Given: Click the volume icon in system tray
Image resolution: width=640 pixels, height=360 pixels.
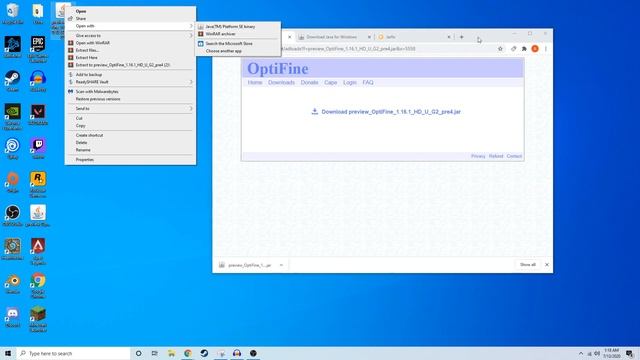Looking at the screenshot, I should tap(597, 353).
